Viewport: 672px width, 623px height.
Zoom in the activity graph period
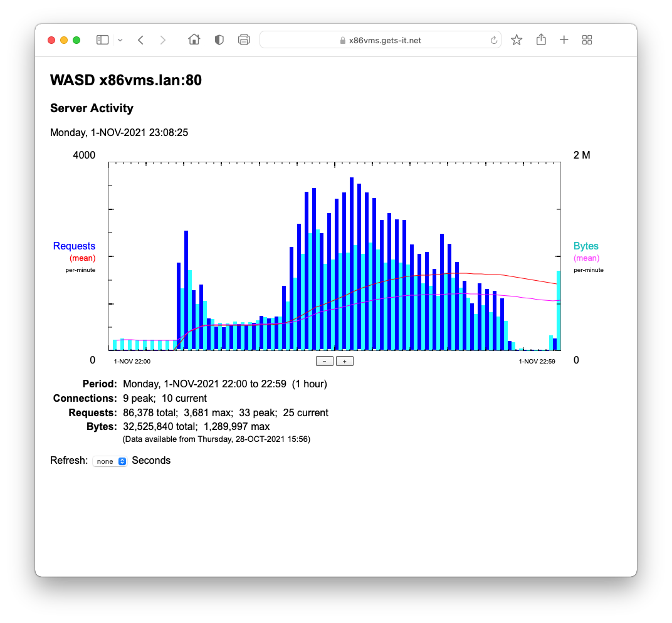pyautogui.click(x=345, y=361)
